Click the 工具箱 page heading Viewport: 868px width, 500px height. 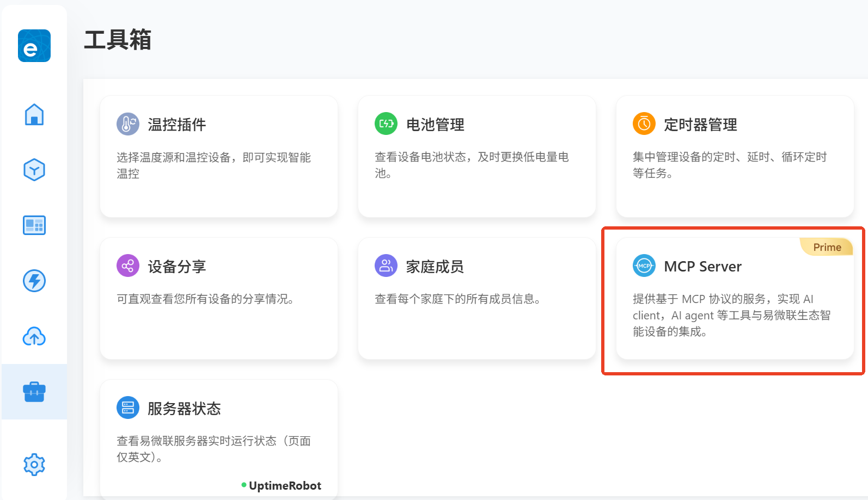click(x=118, y=40)
